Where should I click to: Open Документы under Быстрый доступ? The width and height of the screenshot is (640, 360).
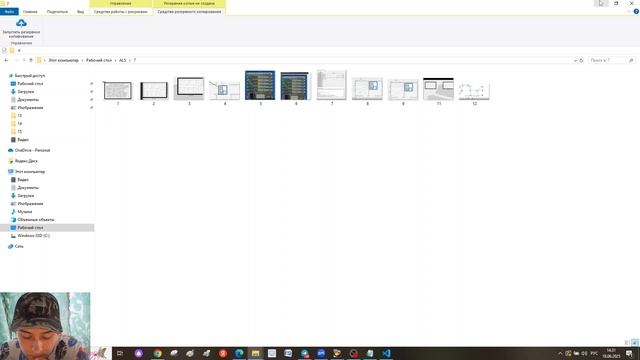[28, 100]
